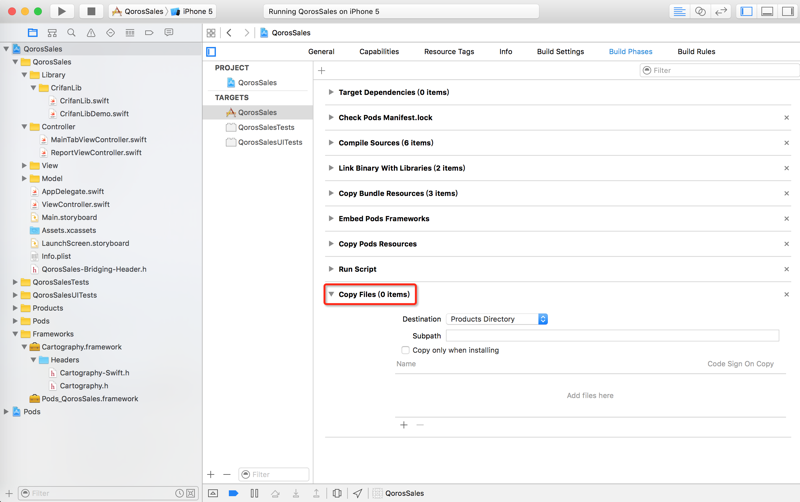Delete the Copy Files phase (x)
This screenshot has height=502, width=800.
(x=786, y=294)
